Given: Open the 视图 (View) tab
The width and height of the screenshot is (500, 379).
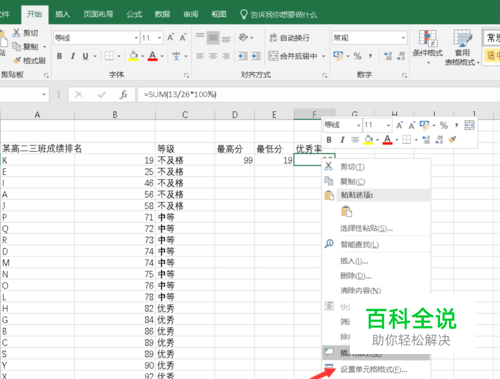Looking at the screenshot, I should pos(219,14).
